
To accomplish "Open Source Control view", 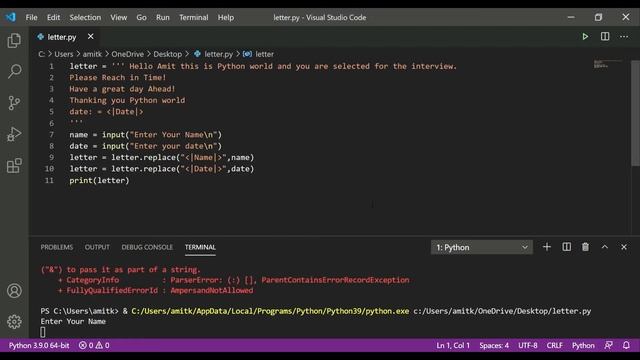I will coord(14,102).
